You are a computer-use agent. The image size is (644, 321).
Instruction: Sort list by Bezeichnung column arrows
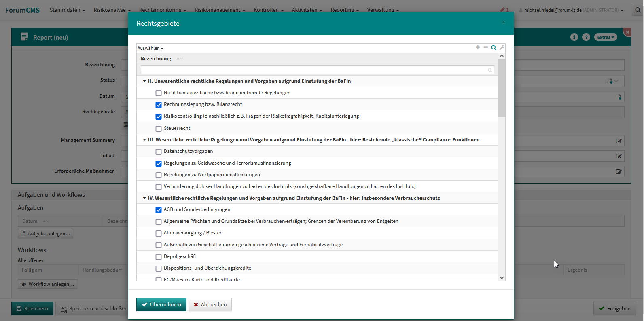[180, 59]
